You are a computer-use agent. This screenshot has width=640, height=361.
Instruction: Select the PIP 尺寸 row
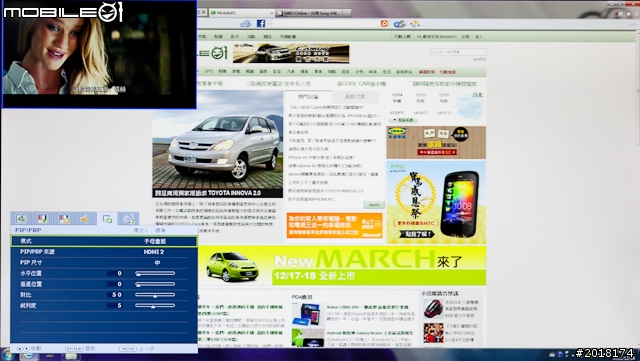click(x=104, y=263)
